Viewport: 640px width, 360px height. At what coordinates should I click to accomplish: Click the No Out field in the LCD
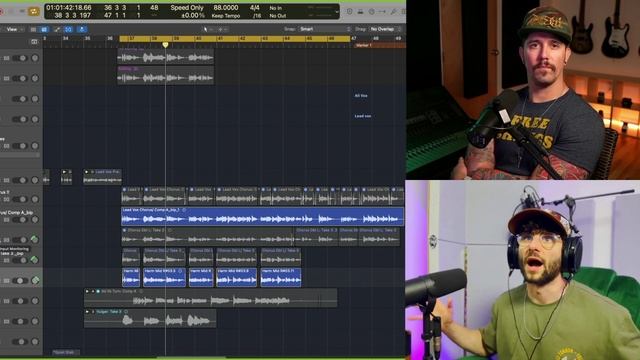coord(278,16)
